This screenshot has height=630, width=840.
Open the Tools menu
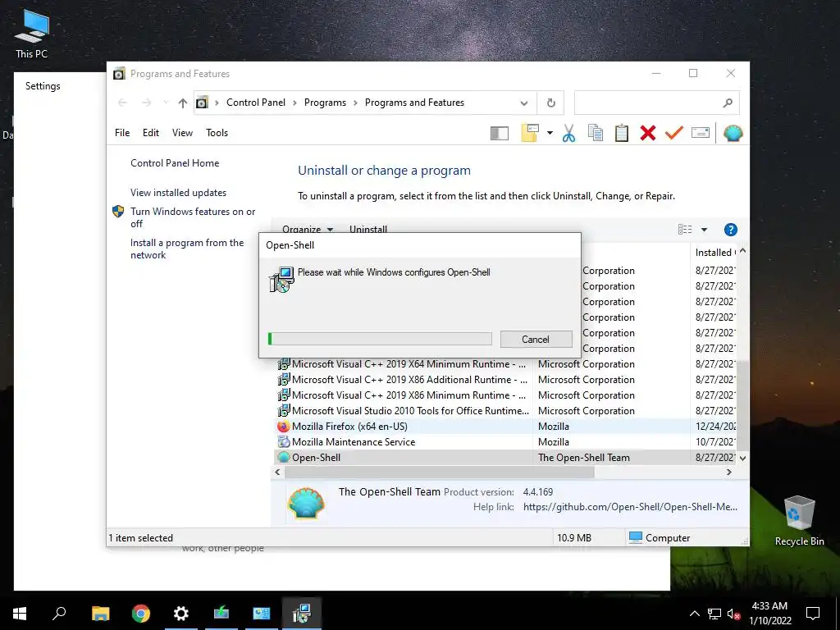tap(217, 133)
